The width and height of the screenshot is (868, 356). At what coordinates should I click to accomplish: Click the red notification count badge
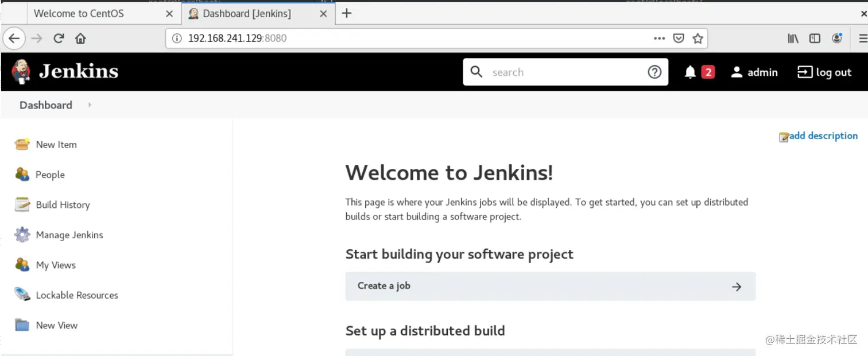(708, 72)
